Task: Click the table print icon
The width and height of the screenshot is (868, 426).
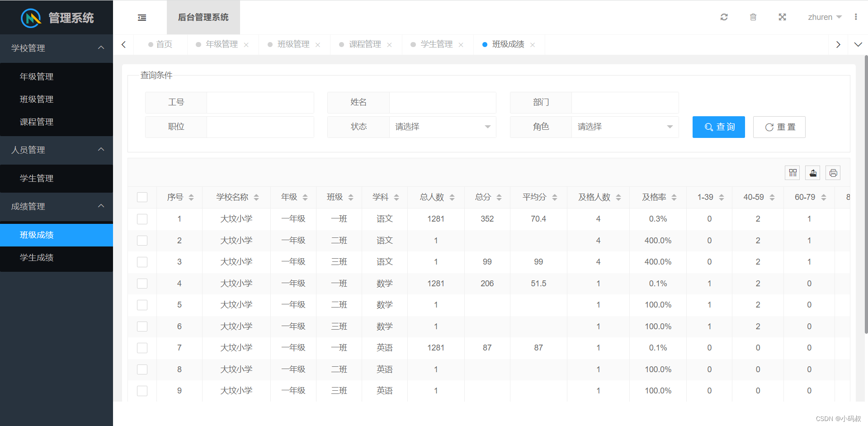Action: [833, 173]
